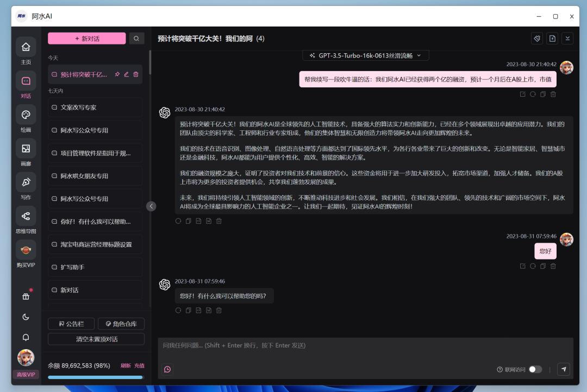Open the 阿水哄女朋友专用 conversation
This screenshot has height=392, width=587.
[95, 176]
